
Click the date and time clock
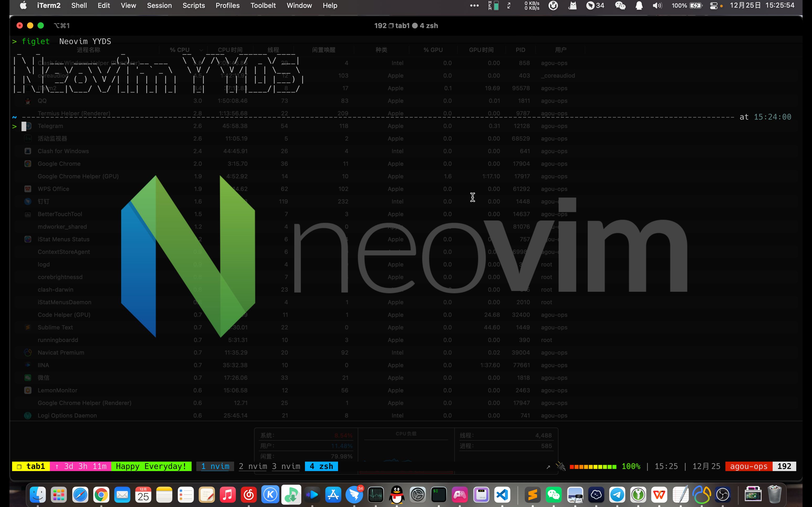(762, 5)
